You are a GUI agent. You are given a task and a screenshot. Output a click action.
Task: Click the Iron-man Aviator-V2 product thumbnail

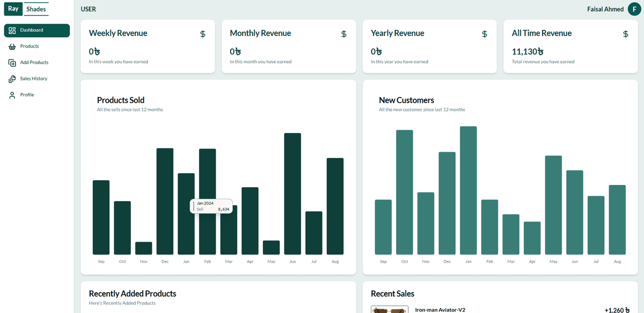point(390,310)
